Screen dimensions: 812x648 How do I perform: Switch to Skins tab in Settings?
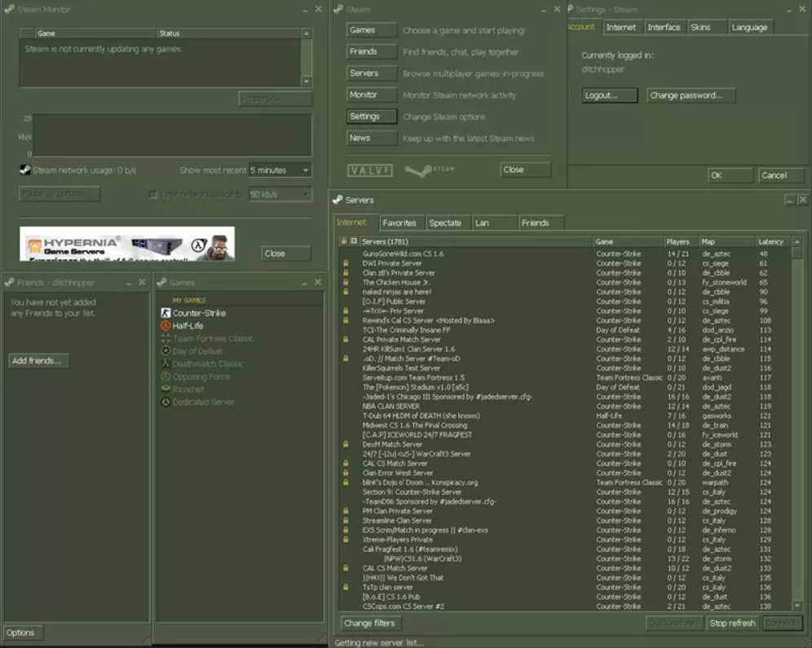pos(707,28)
